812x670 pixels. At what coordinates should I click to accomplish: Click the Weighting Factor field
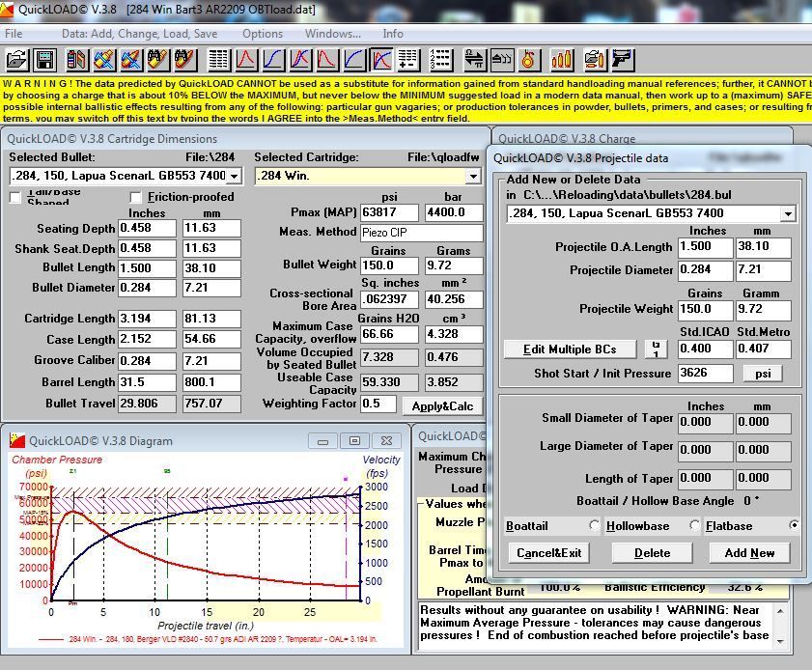378,404
